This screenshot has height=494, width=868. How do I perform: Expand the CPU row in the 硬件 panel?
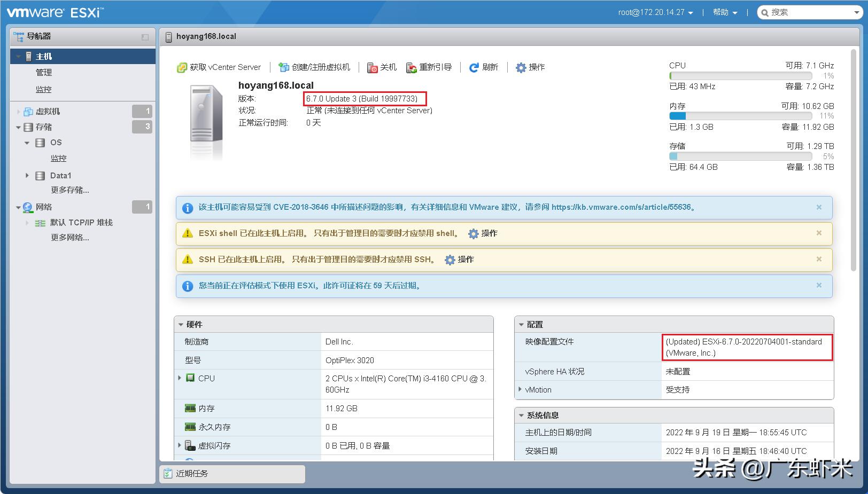click(x=180, y=378)
